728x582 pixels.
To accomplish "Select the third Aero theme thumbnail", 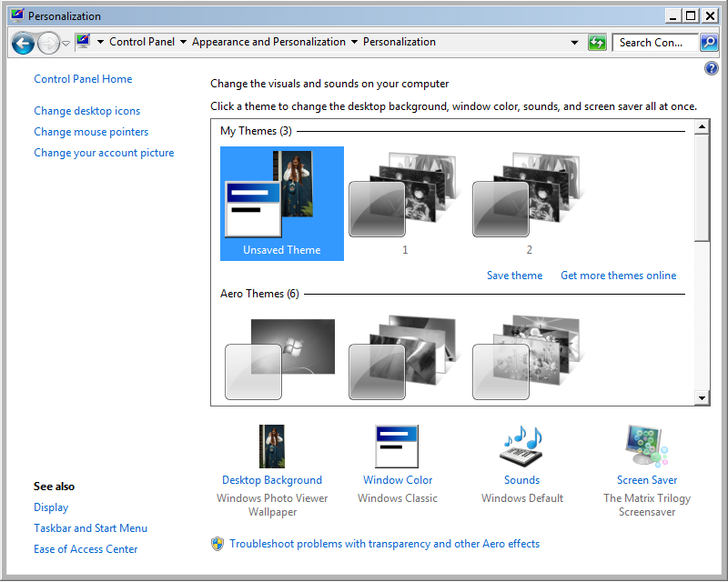I will pos(527,356).
